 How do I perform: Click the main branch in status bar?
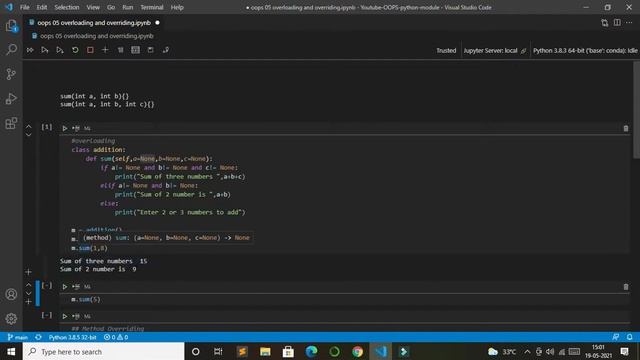click(x=18, y=337)
